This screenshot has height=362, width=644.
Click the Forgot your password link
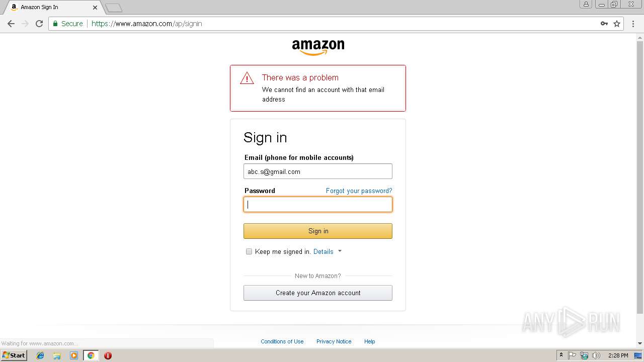click(x=359, y=191)
